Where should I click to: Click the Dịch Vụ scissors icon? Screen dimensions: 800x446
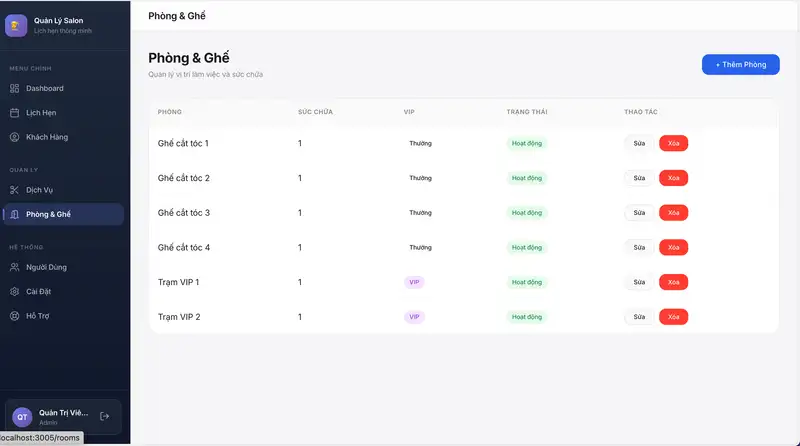tap(14, 190)
